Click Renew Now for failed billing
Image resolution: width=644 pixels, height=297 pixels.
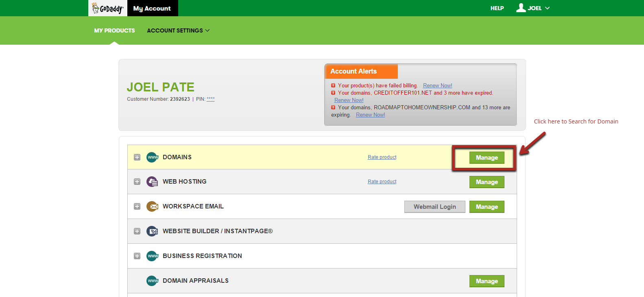pos(437,85)
